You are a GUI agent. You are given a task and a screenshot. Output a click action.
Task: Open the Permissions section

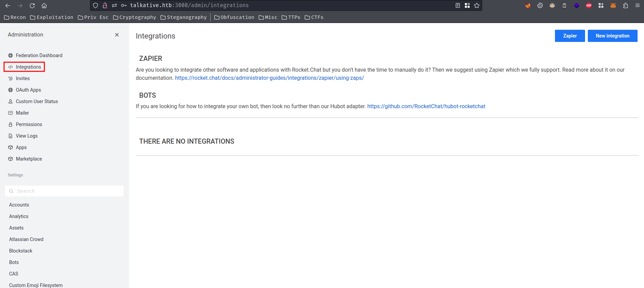tap(29, 124)
